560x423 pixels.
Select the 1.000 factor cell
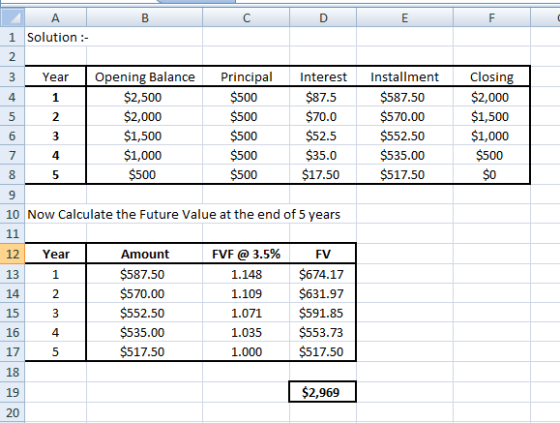click(246, 351)
